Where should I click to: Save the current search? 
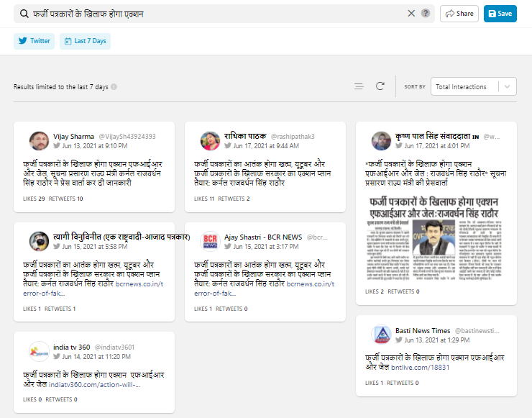click(x=500, y=14)
